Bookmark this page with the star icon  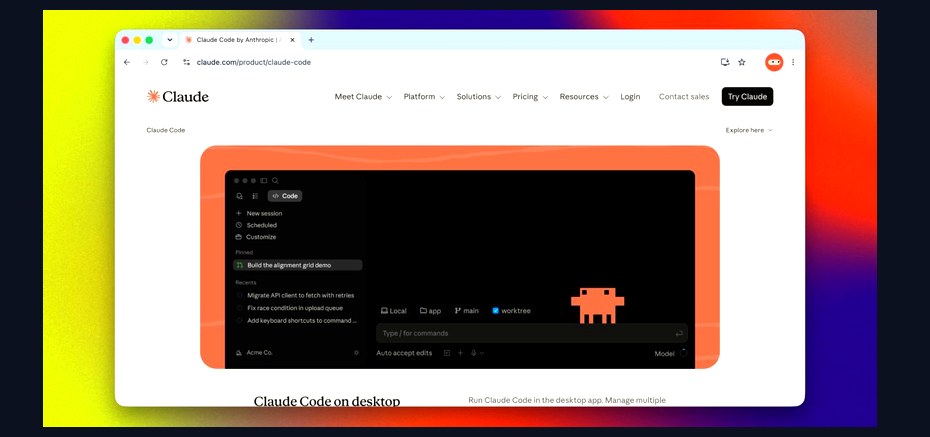tap(741, 62)
